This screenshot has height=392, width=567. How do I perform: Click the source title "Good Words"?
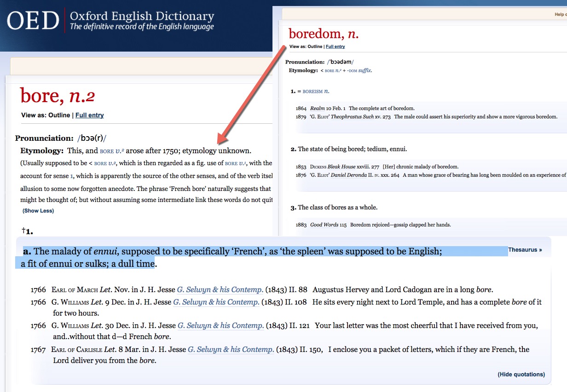(324, 225)
